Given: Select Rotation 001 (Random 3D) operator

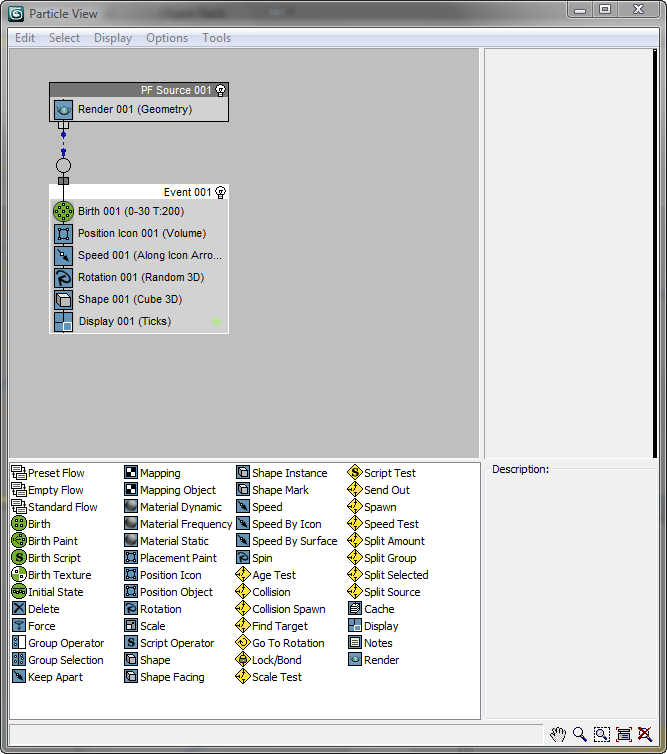Looking at the screenshot, I should coord(141,277).
